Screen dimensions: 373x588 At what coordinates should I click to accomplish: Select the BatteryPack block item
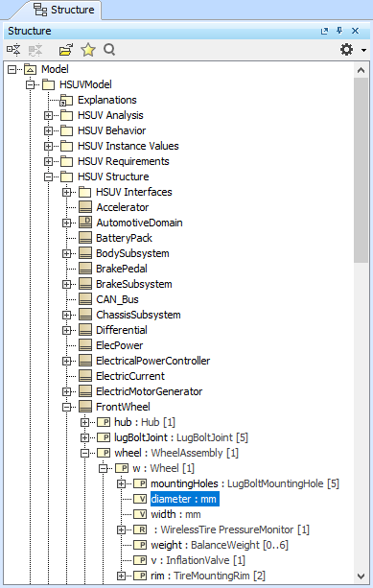click(124, 238)
